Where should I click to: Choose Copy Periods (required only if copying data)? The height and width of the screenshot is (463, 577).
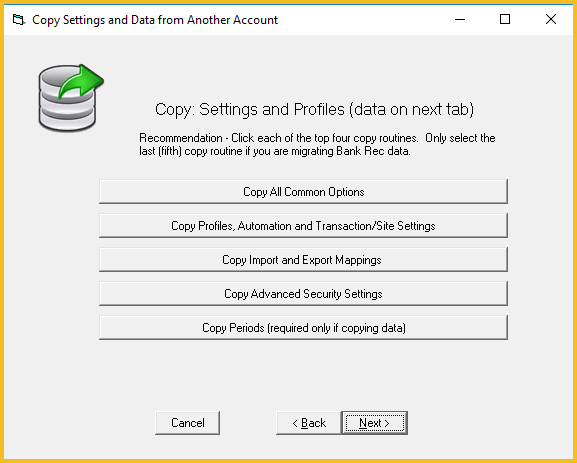point(303,327)
